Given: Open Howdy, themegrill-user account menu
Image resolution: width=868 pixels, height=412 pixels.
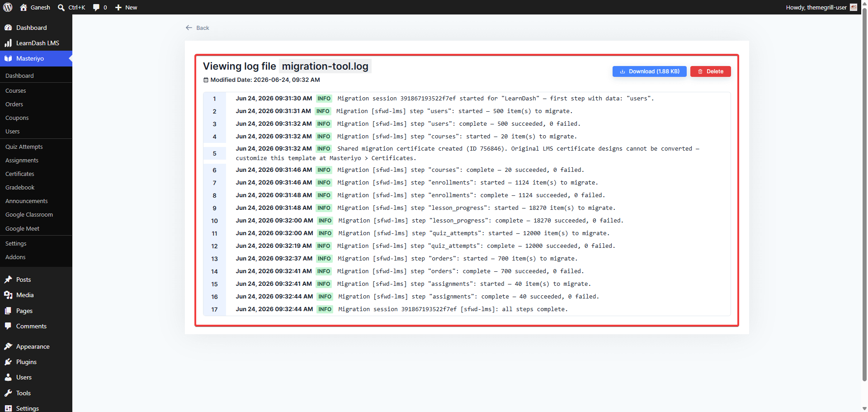Looking at the screenshot, I should 821,7.
